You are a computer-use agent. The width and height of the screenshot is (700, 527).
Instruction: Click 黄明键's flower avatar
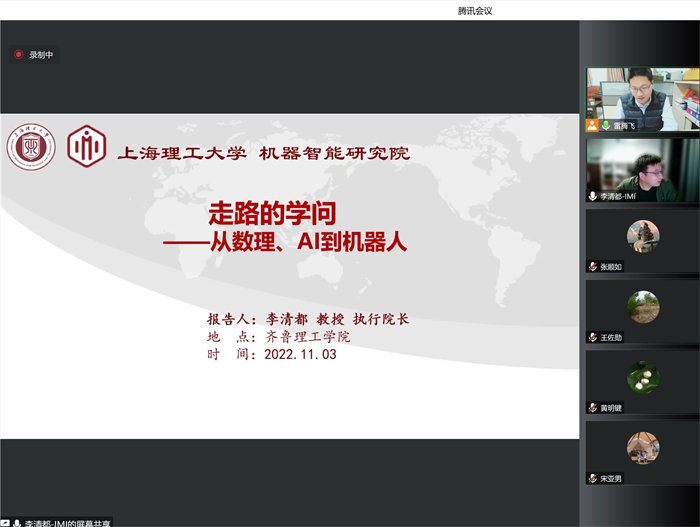tap(642, 377)
